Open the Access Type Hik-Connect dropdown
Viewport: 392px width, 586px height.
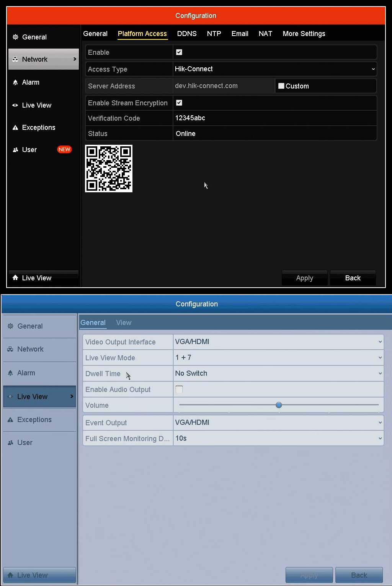[x=275, y=69]
